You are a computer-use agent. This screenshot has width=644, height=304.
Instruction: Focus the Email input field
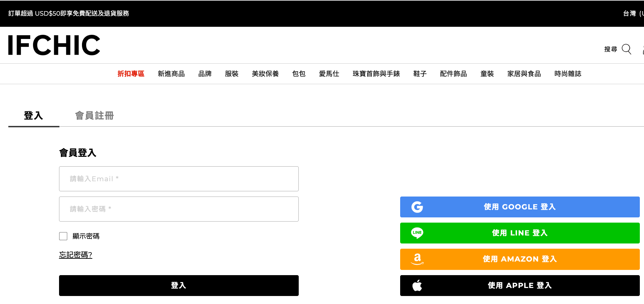(179, 179)
